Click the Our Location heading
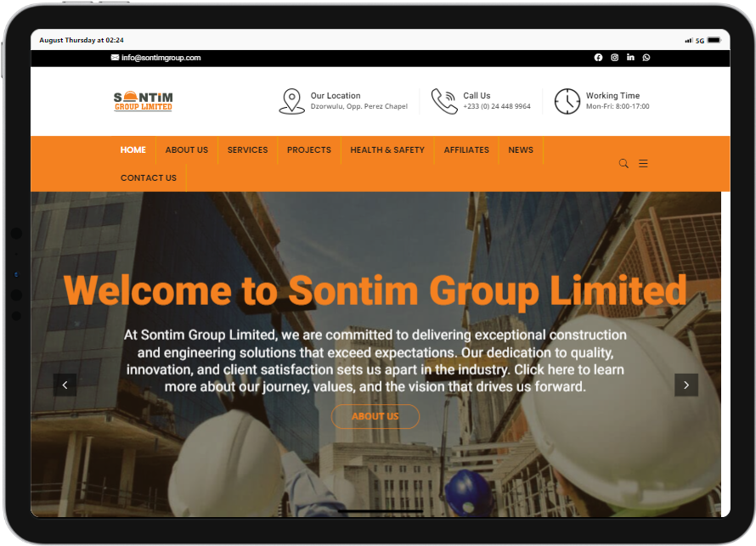The image size is (756, 546). [x=336, y=95]
